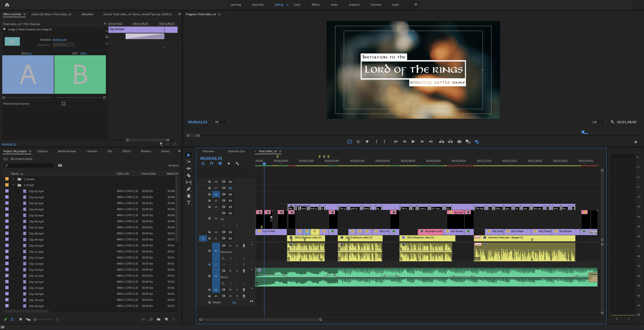Switch Project panel to icon view
The image size is (644, 330).
tap(20, 320)
